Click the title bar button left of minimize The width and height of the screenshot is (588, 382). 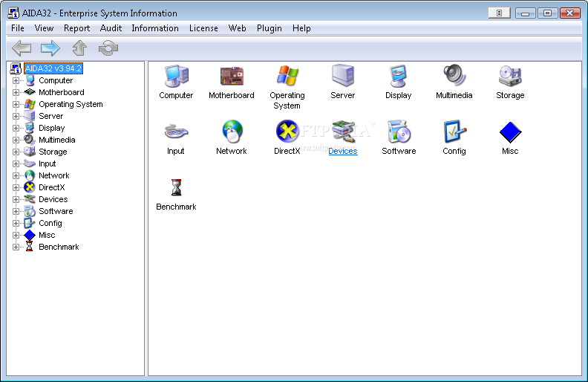tap(499, 13)
